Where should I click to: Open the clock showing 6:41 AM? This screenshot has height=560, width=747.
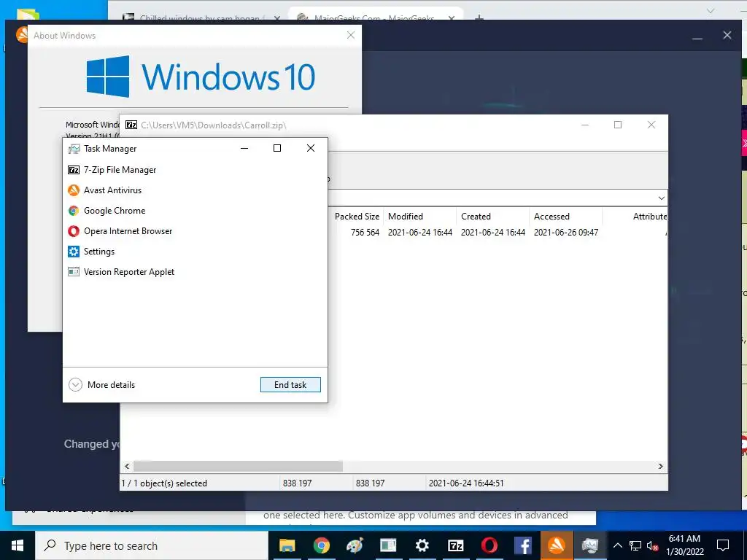684,545
